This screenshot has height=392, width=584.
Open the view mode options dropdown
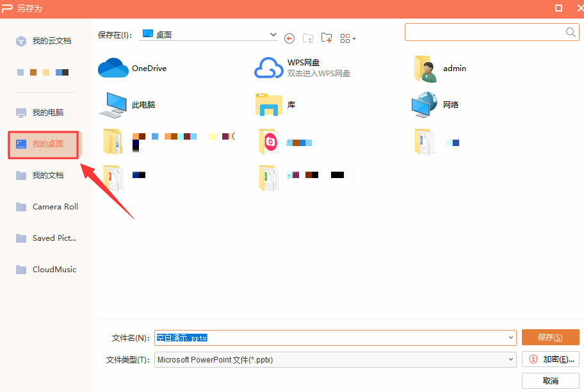tap(348, 38)
